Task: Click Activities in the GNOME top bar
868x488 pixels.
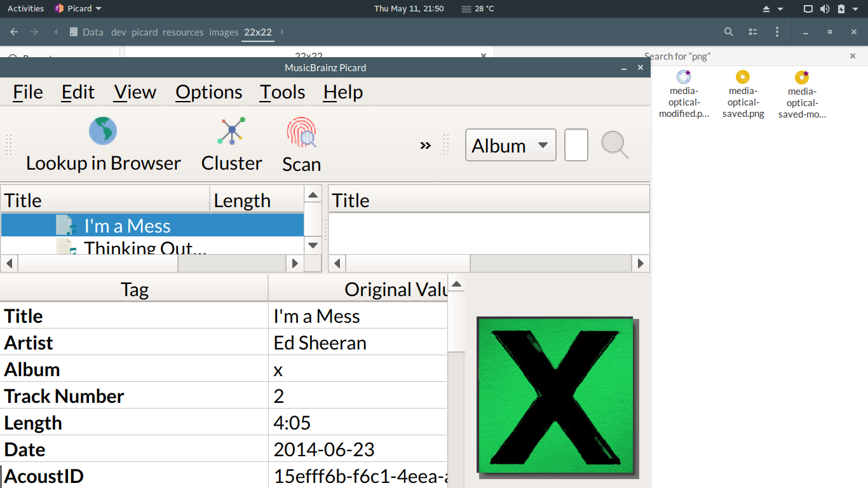Action: click(25, 9)
